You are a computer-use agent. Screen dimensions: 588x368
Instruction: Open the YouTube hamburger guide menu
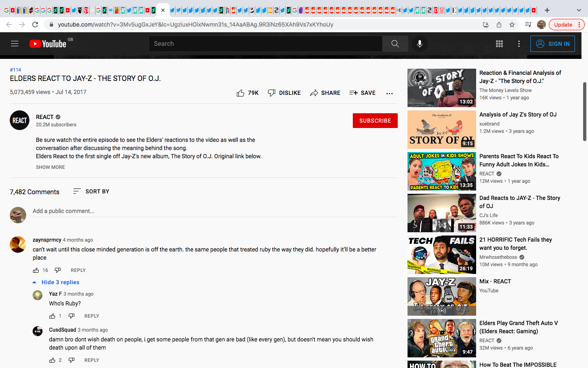[15, 44]
